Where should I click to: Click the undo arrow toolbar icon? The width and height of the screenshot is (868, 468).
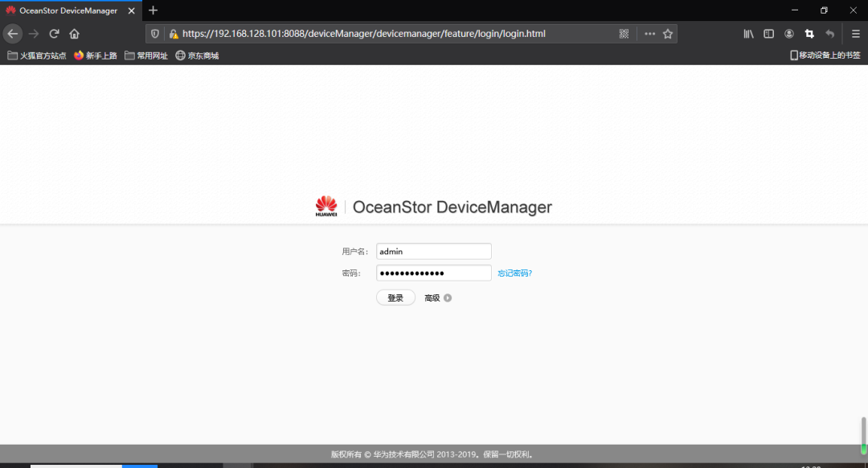(829, 34)
